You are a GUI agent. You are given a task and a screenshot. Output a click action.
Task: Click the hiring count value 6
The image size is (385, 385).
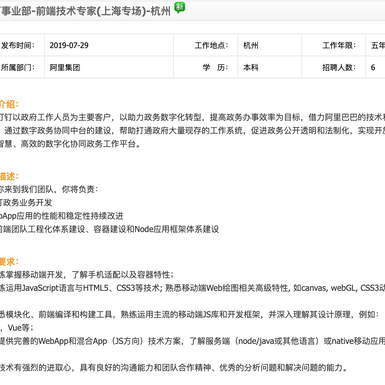[373, 68]
